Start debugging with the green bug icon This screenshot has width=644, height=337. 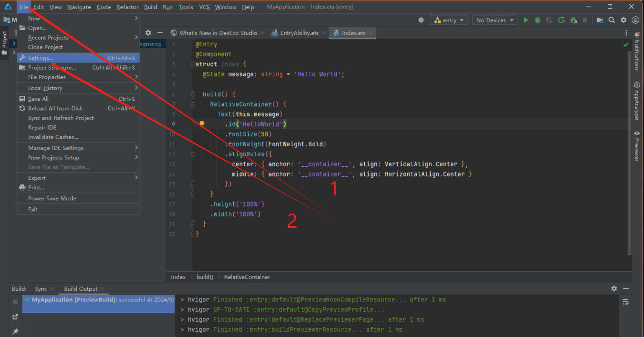click(537, 20)
